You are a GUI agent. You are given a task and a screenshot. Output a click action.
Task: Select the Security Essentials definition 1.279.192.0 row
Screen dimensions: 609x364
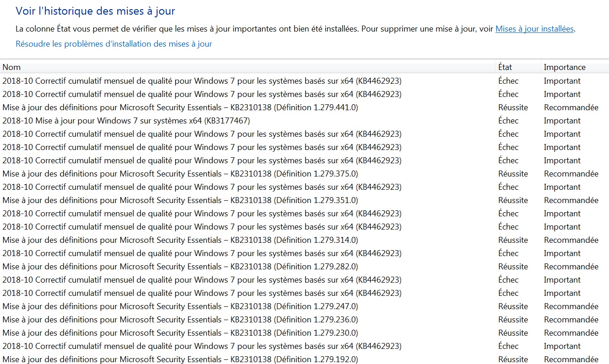(304, 359)
